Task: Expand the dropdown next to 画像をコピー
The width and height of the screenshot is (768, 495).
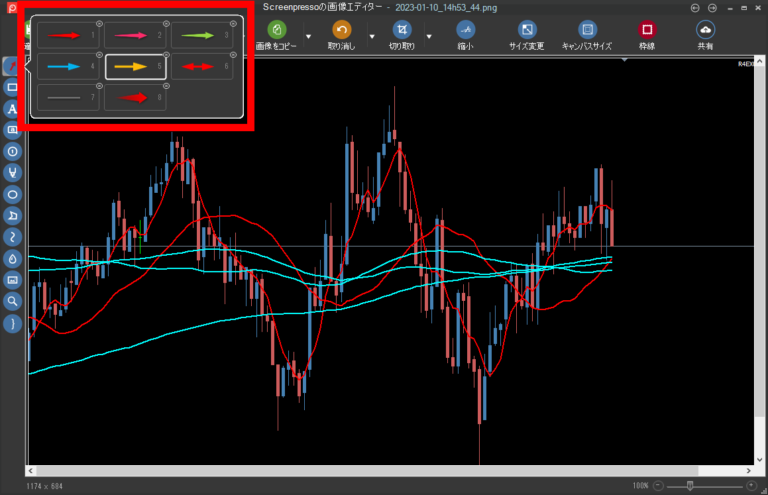Action: coord(308,37)
